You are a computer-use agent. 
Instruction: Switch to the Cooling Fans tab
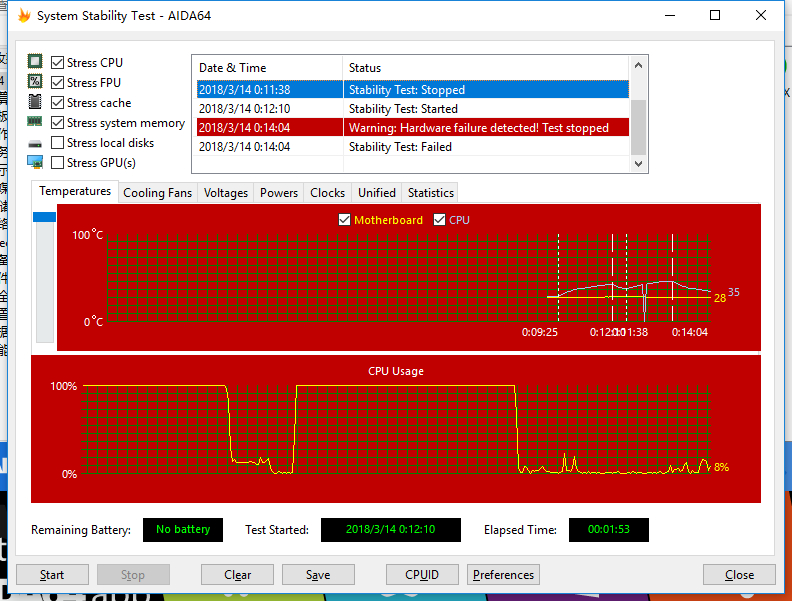tap(158, 193)
